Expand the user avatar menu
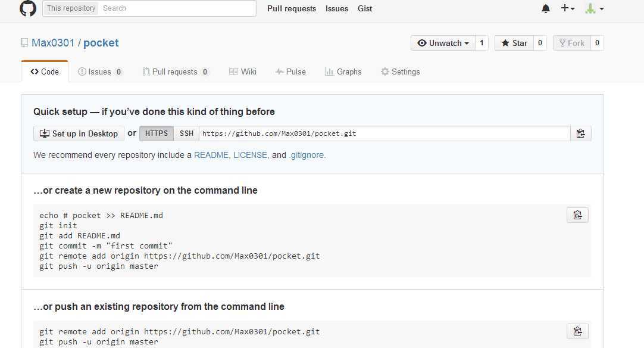 click(594, 8)
